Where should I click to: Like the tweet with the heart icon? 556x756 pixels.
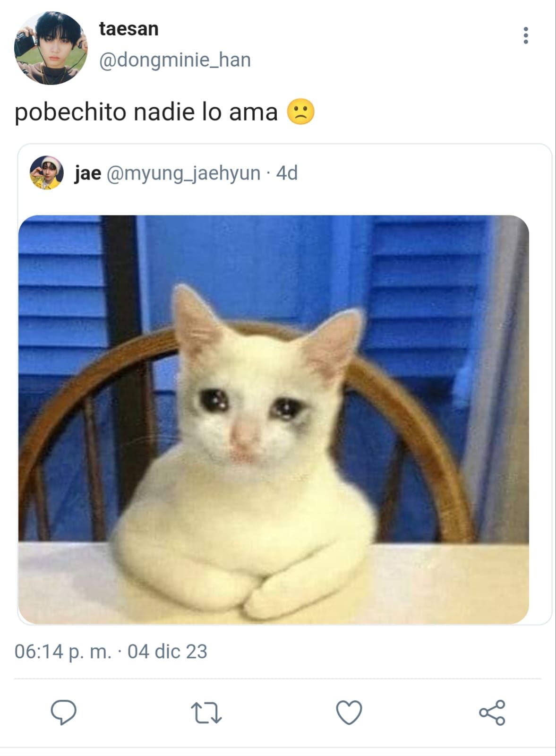pyautogui.click(x=349, y=713)
